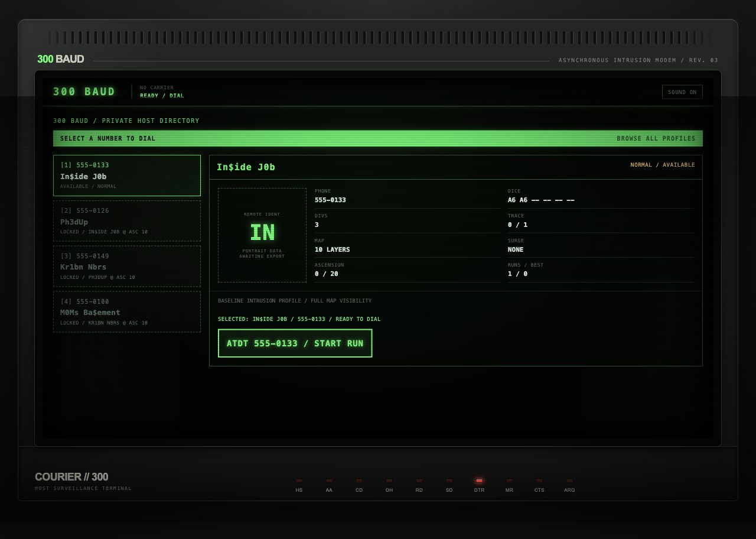
Task: Click the IN remote ident portrait
Action: click(262, 235)
